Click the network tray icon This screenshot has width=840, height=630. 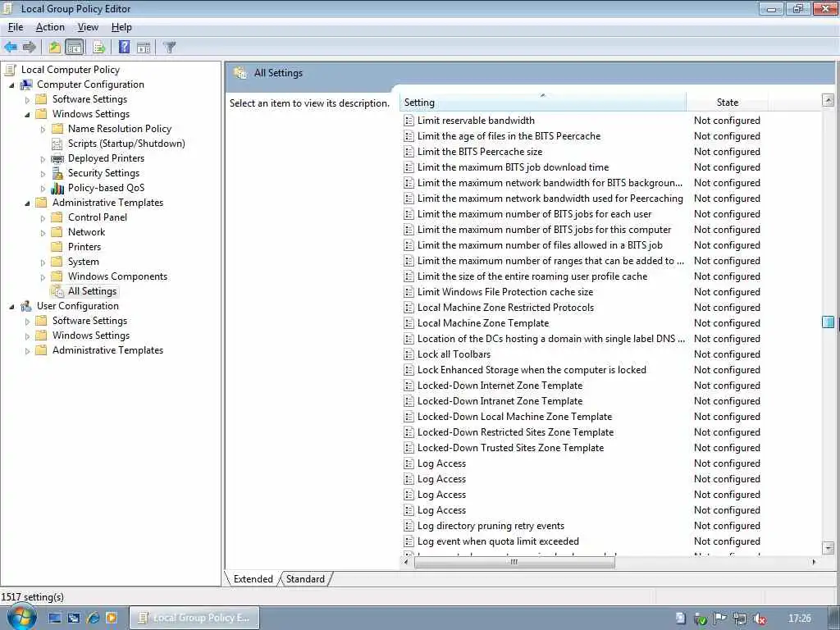pos(740,619)
